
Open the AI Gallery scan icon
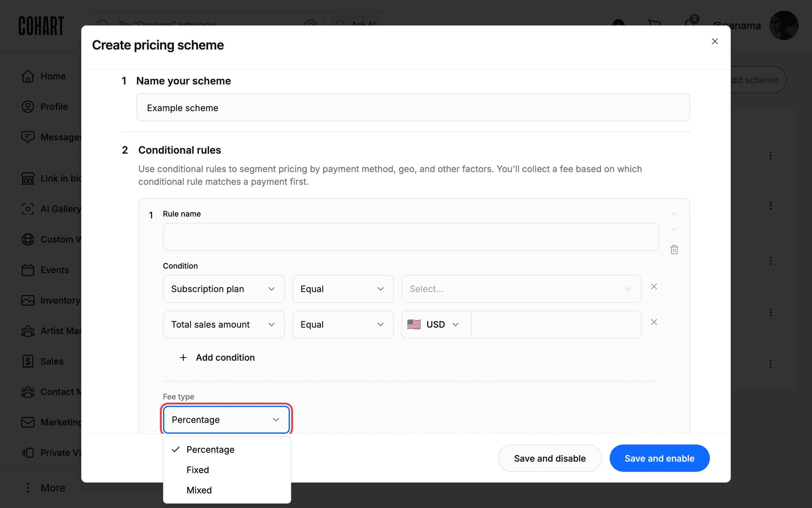click(x=28, y=209)
